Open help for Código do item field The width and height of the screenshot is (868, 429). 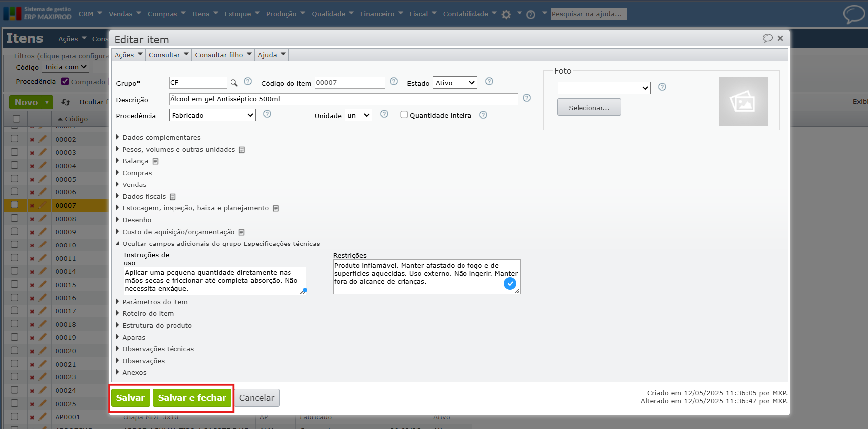(x=394, y=82)
